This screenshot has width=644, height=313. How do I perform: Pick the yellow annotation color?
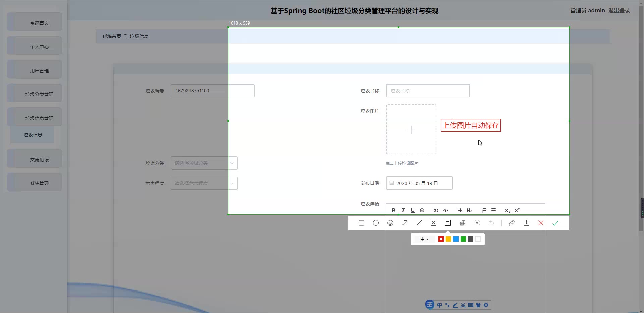448,239
